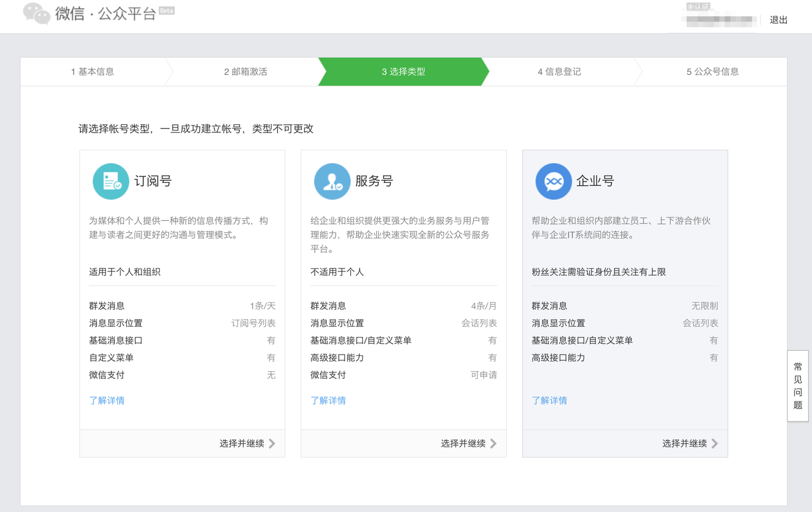Screen dimensions: 812x512
Task: Click the 企业号 card heading
Action: (595, 181)
